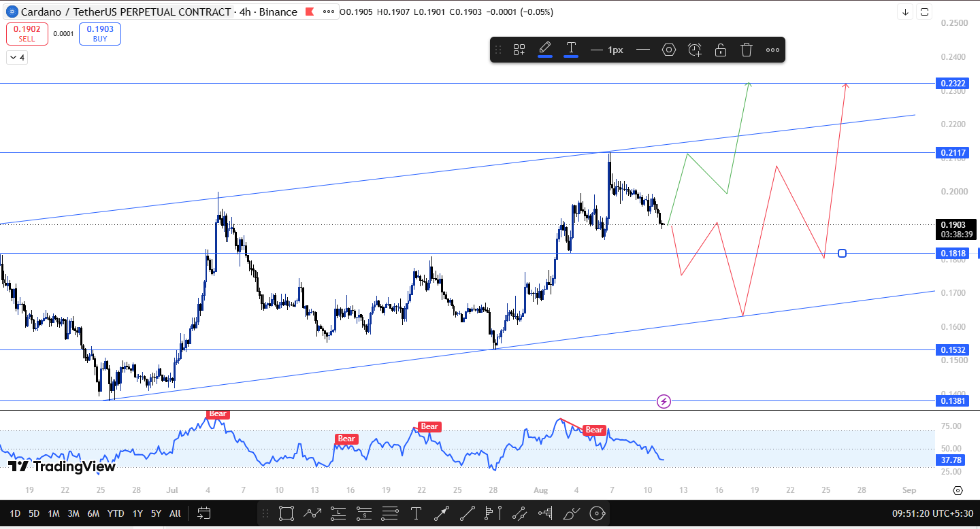Select the All time range

[x=175, y=513]
